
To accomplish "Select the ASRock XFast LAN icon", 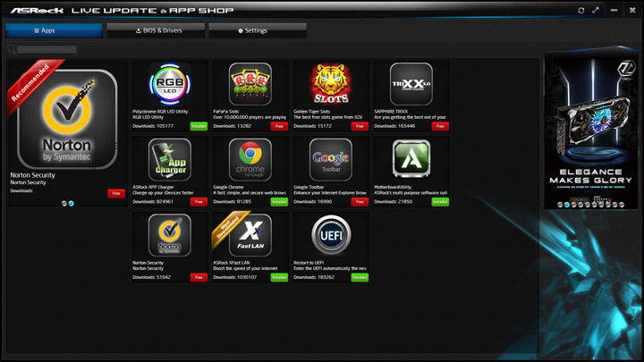I will coord(250,235).
